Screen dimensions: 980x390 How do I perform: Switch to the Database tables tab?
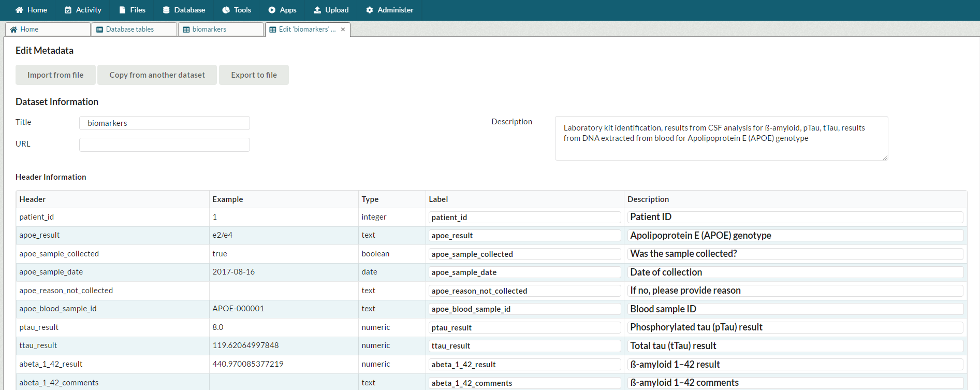tap(129, 30)
